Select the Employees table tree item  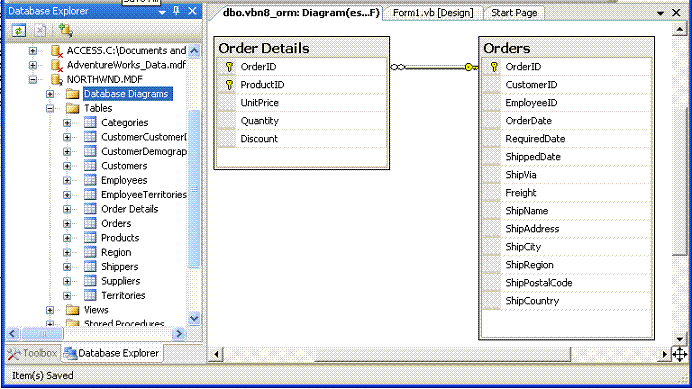(x=124, y=180)
